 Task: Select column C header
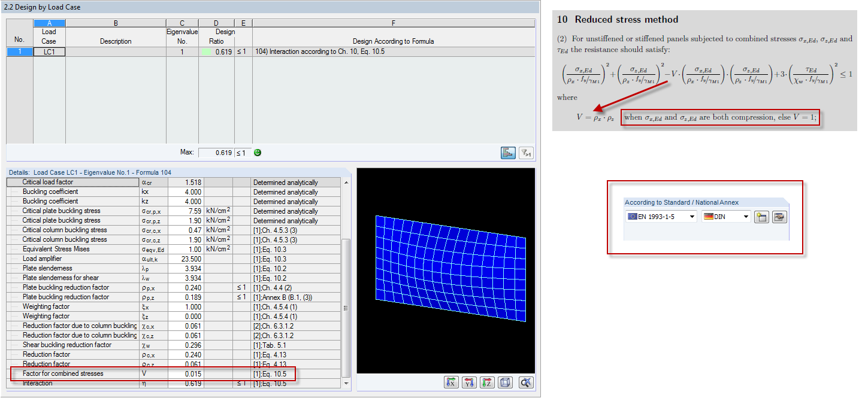pos(182,23)
